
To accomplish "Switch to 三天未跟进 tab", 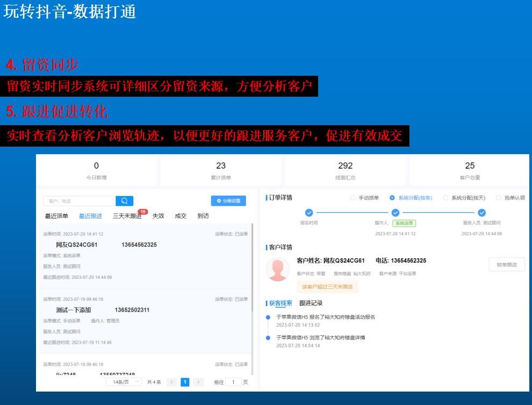I will tap(127, 216).
